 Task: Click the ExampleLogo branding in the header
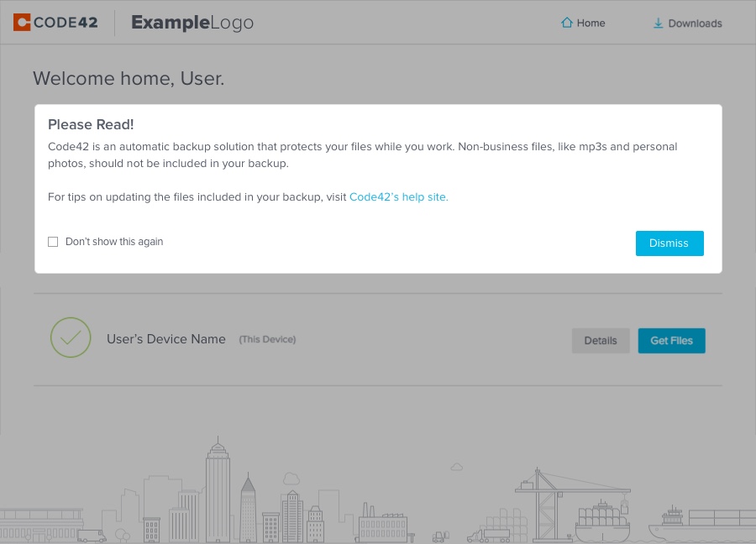tap(192, 23)
